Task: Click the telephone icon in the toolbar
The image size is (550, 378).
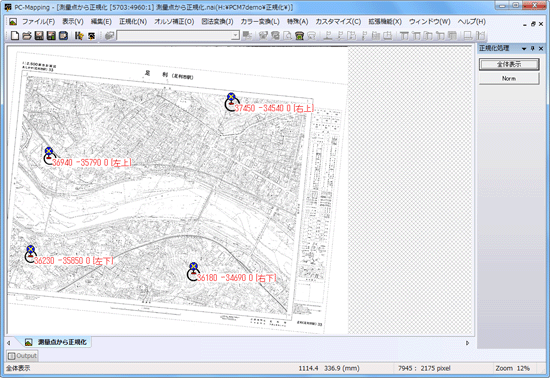Action: (x=299, y=35)
